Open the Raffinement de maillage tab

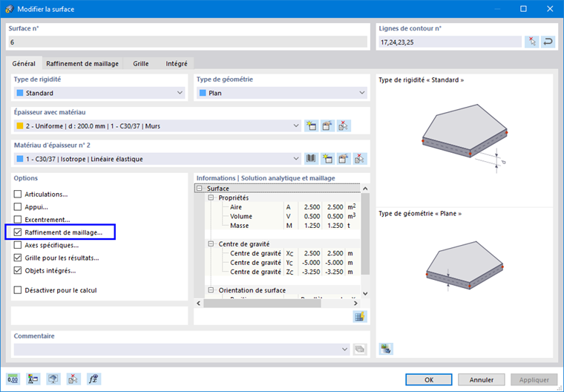[82, 64]
